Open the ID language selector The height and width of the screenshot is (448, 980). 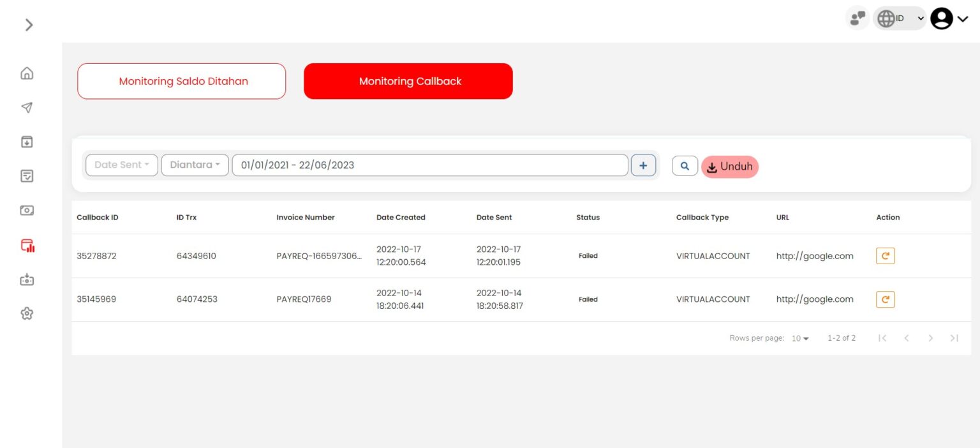(x=900, y=18)
